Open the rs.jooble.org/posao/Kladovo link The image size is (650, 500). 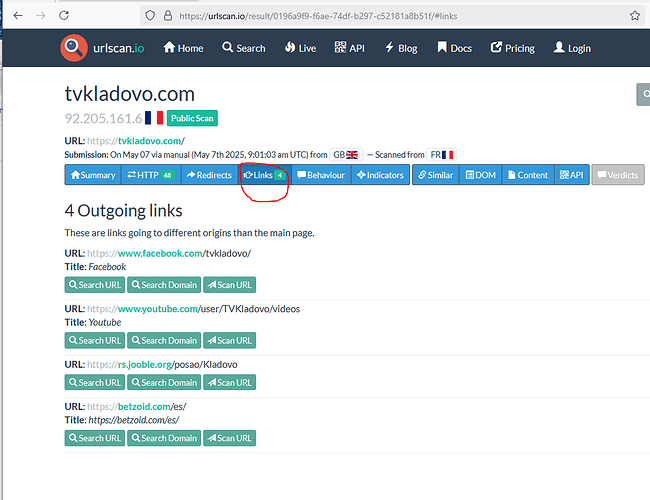point(162,364)
